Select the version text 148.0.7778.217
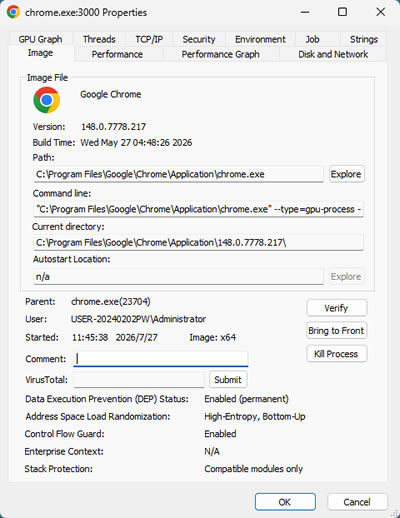This screenshot has height=518, width=400. coord(114,127)
